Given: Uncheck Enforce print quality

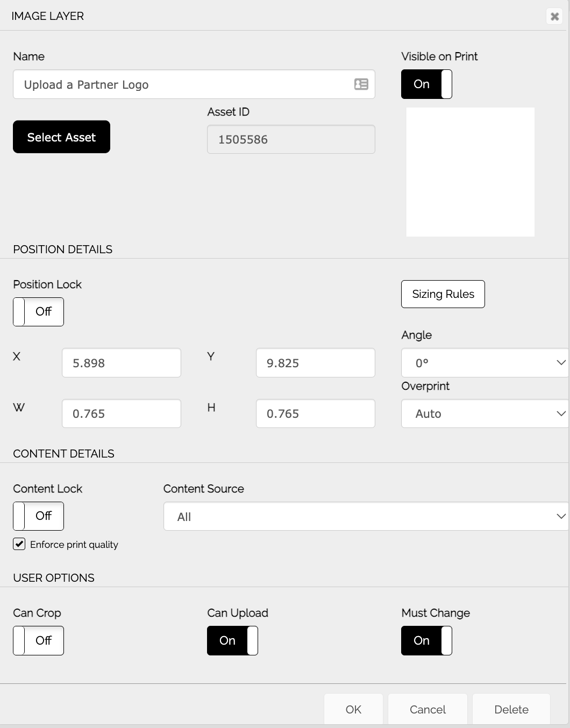Looking at the screenshot, I should (x=19, y=544).
